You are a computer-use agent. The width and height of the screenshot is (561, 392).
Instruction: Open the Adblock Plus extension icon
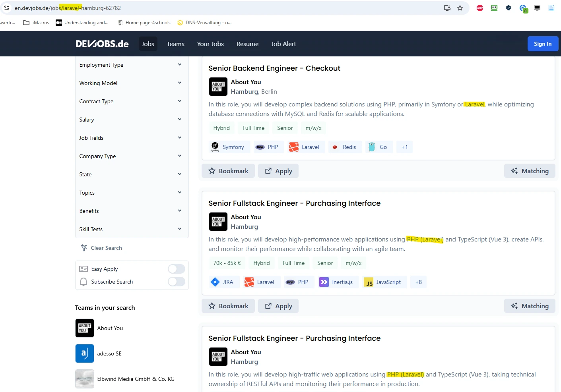480,8
